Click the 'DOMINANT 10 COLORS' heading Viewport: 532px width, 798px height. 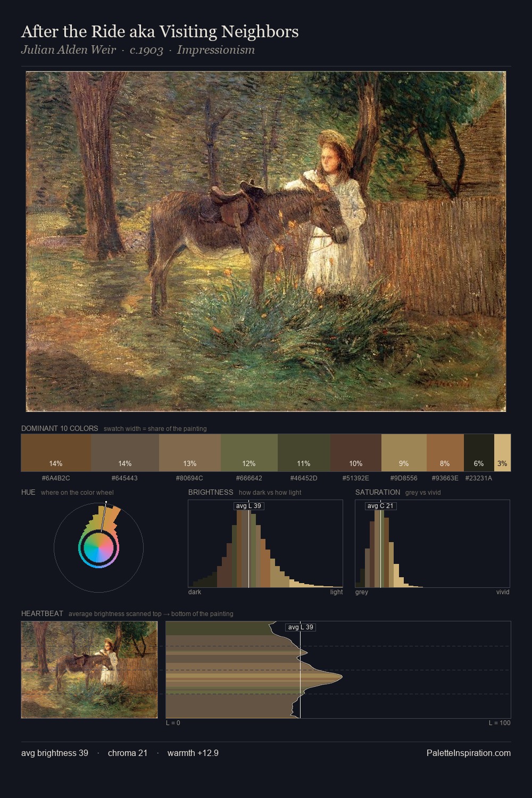60,428
